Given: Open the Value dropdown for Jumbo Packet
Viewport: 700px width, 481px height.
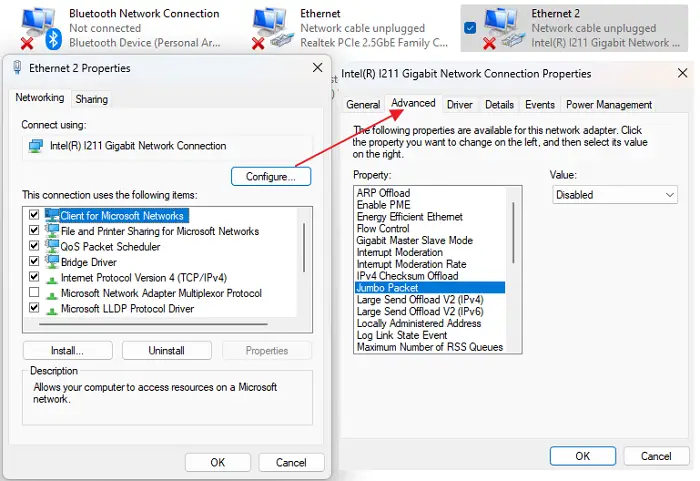Looking at the screenshot, I should coord(616,195).
